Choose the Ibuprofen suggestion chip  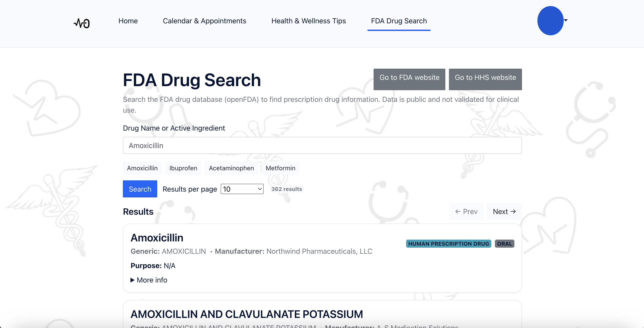(183, 168)
